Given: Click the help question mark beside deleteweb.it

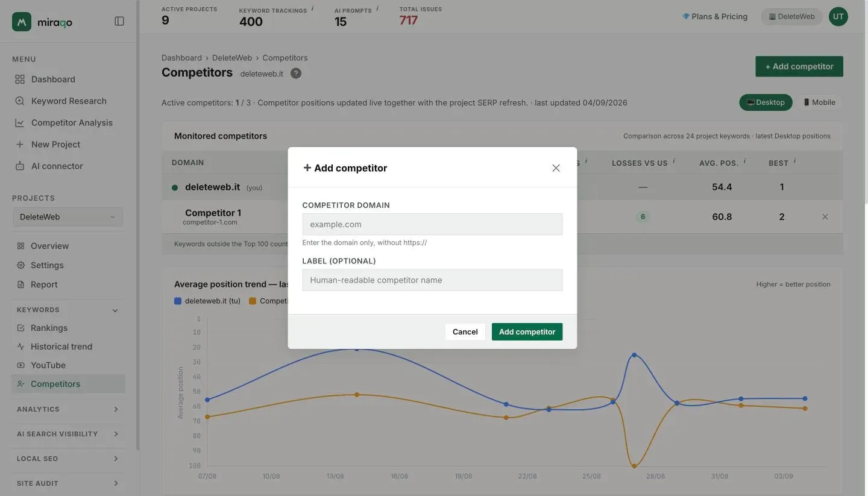Looking at the screenshot, I should pyautogui.click(x=296, y=74).
